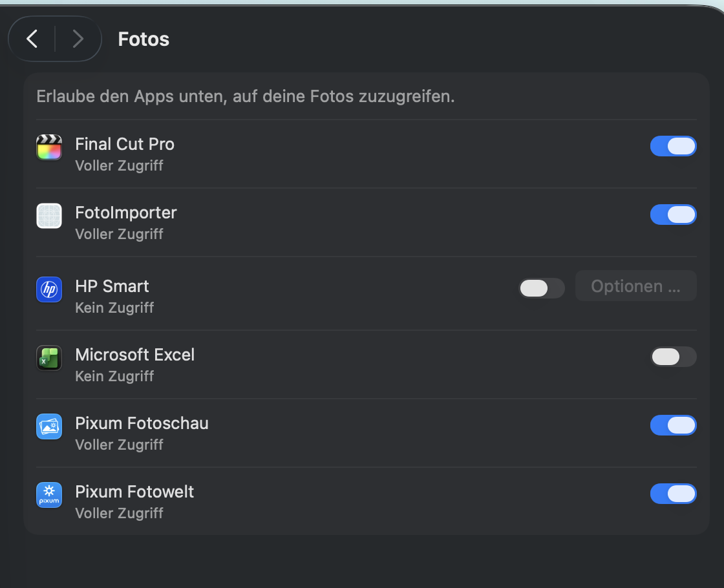
Task: Go forward with the right chevron
Action: [78, 39]
